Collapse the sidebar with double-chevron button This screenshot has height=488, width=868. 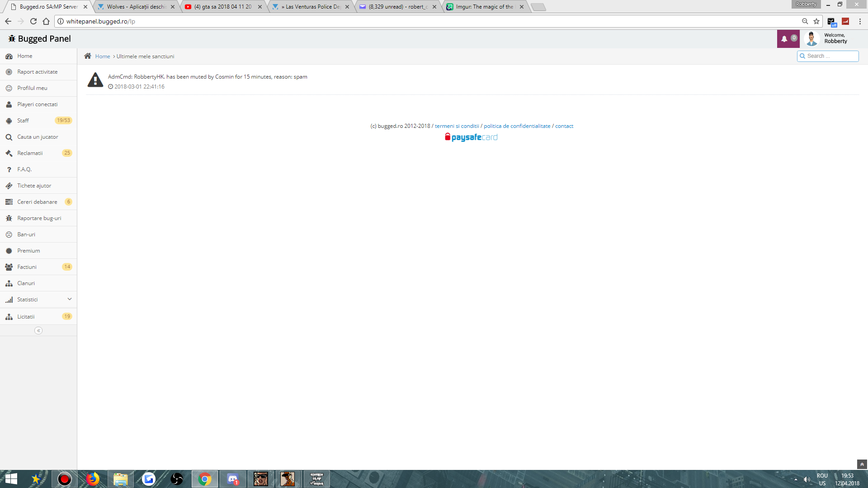point(38,331)
